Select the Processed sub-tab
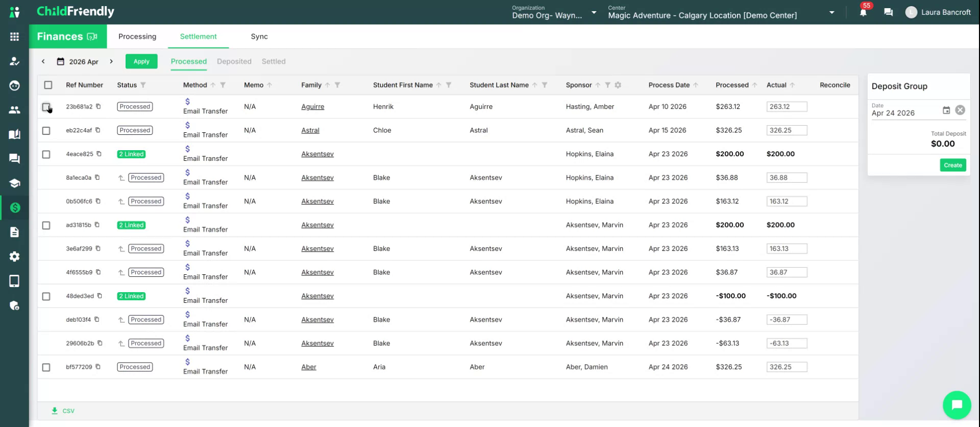The height and width of the screenshot is (427, 980). coord(189,61)
